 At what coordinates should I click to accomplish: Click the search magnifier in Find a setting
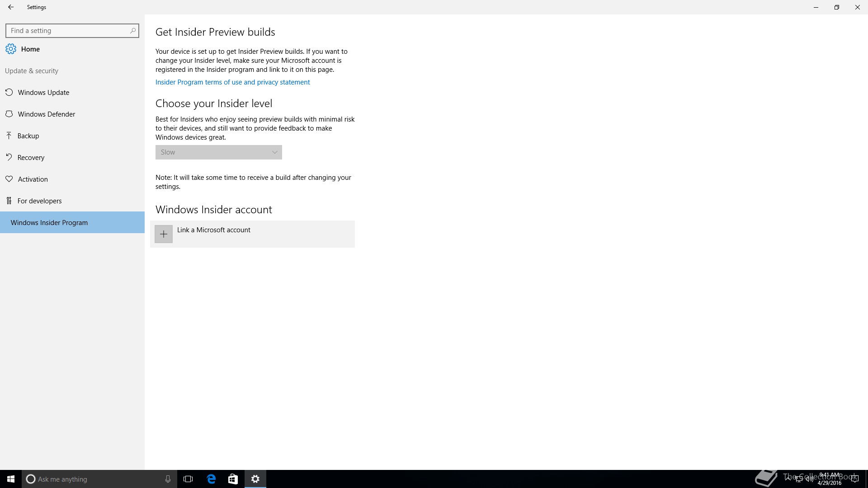132,31
